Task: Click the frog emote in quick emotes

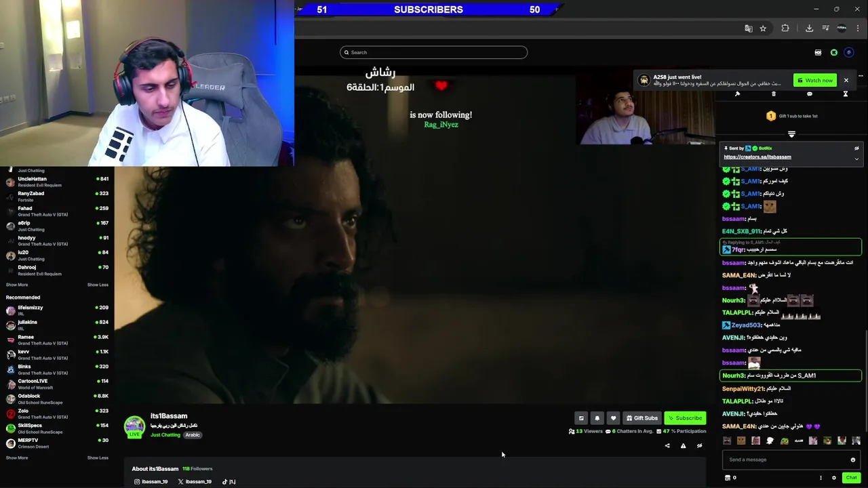Action: tap(785, 441)
